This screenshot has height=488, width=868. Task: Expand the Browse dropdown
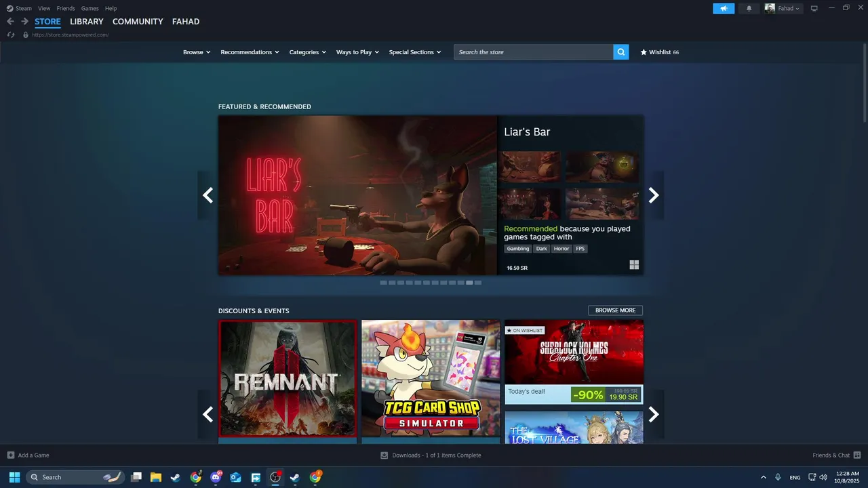click(x=197, y=52)
